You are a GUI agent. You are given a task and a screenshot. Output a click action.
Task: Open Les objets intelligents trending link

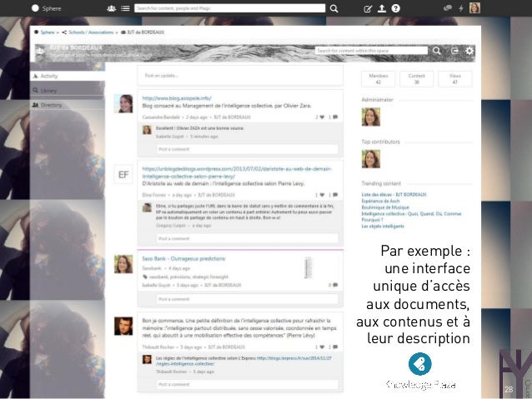[x=383, y=226]
